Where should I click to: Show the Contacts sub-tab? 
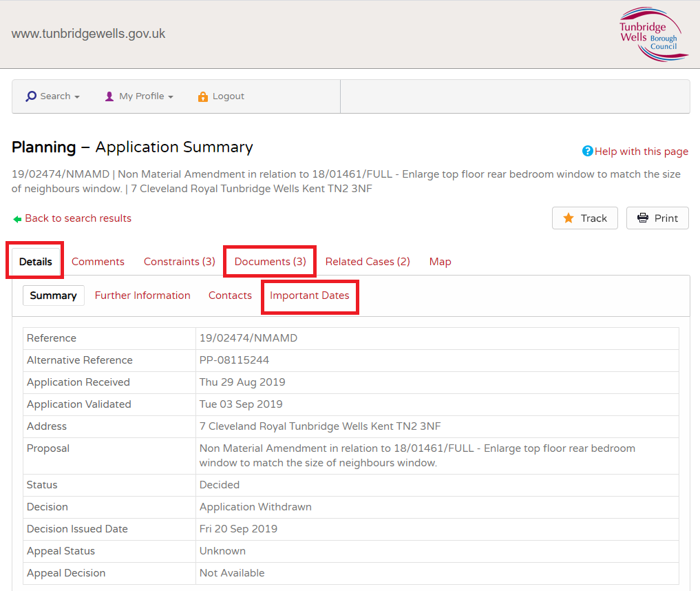230,295
